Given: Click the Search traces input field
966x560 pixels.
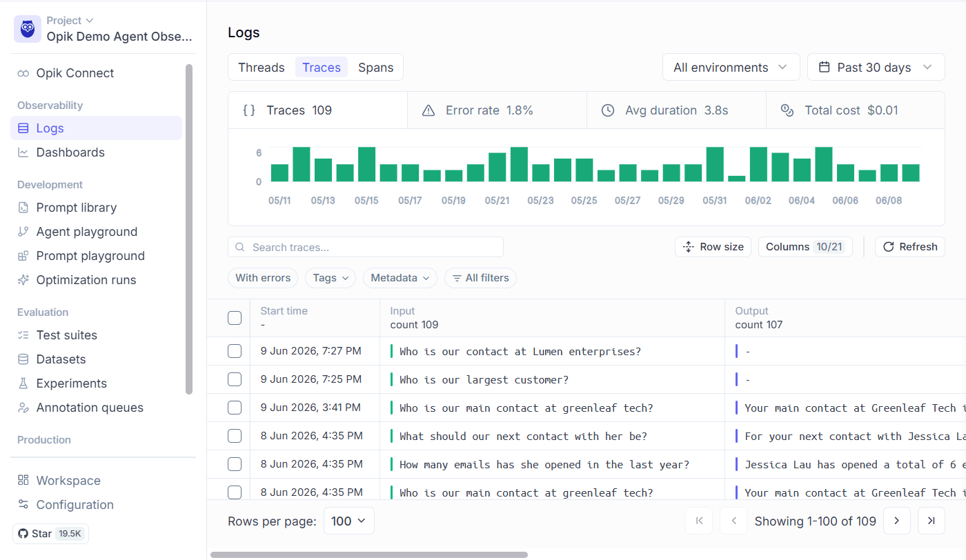Looking at the screenshot, I should pyautogui.click(x=366, y=247).
